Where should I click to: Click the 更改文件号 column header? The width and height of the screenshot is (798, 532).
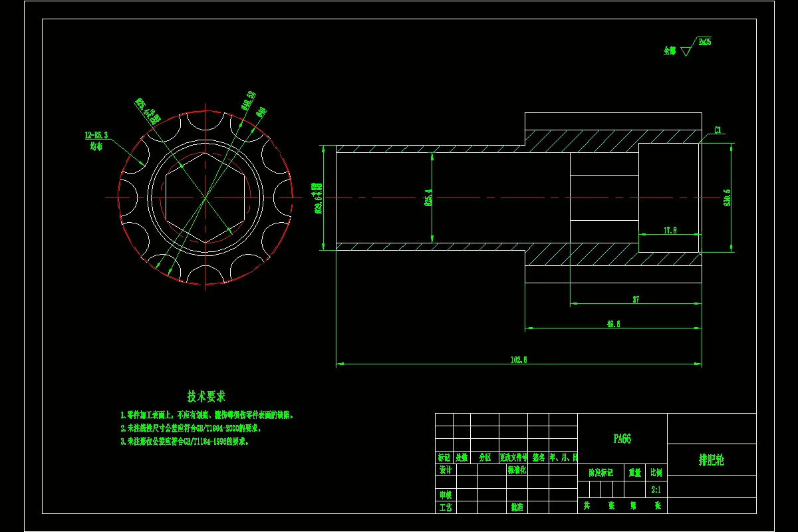point(512,458)
